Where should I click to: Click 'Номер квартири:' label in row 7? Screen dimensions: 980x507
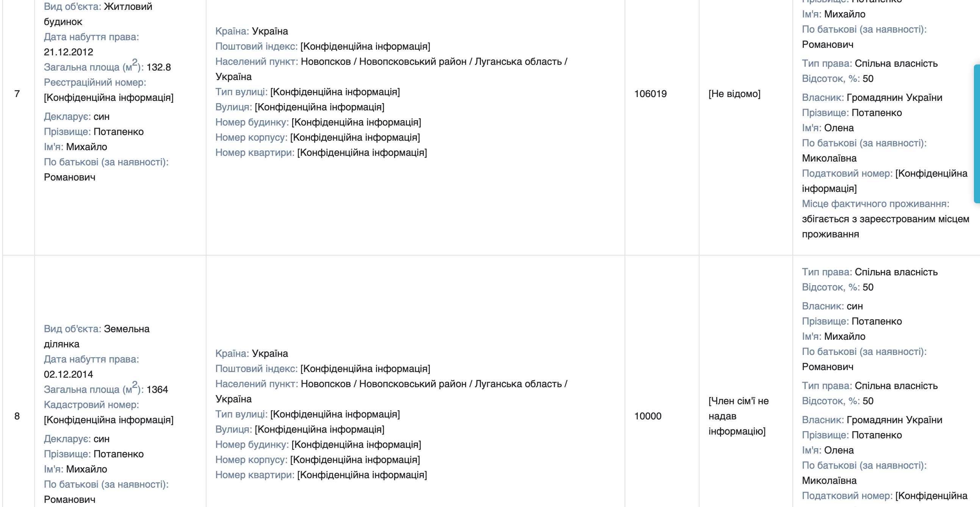click(255, 153)
